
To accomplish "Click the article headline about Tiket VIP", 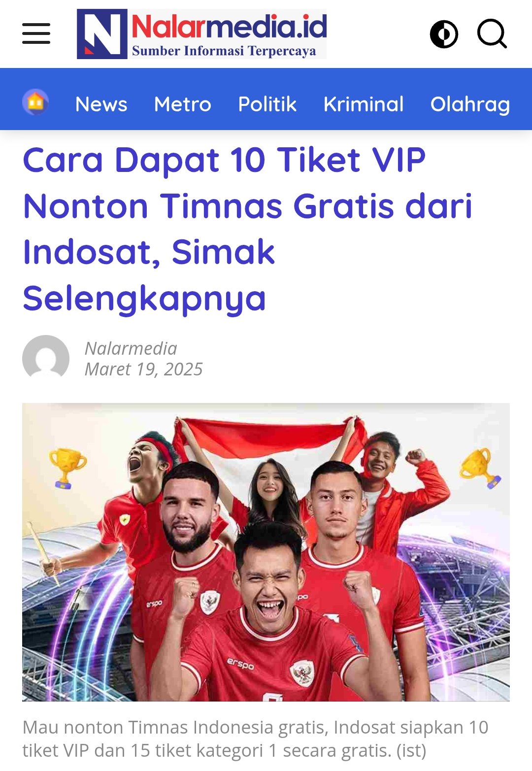I will click(x=248, y=229).
